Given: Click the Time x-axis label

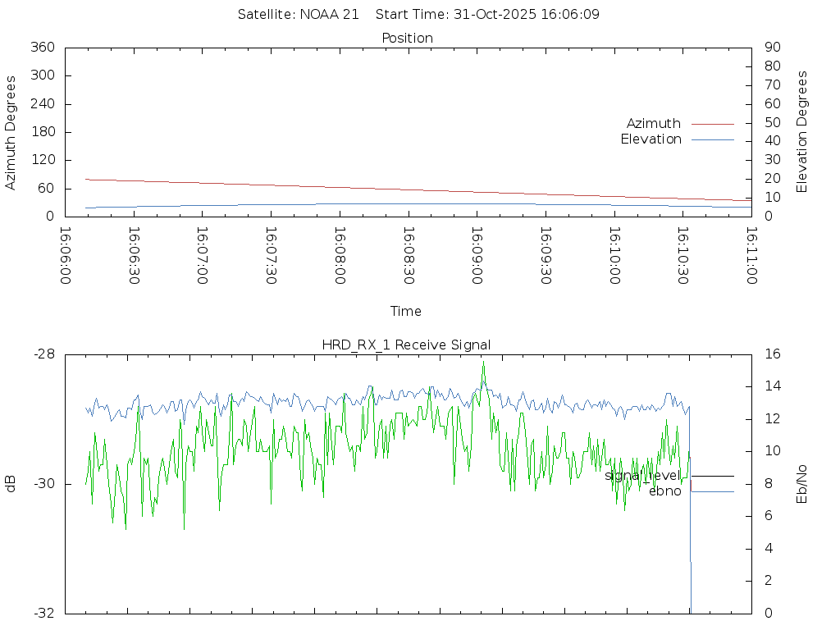Looking at the screenshot, I should point(406,311).
